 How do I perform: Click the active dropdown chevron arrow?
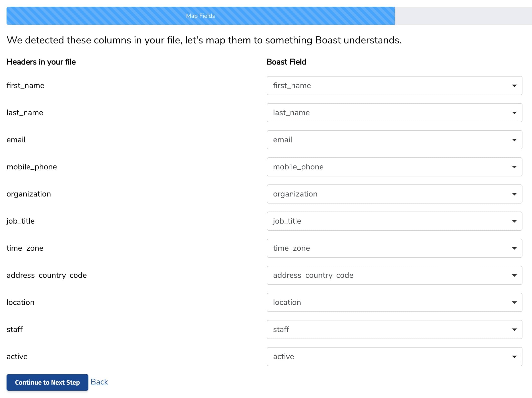coord(514,357)
